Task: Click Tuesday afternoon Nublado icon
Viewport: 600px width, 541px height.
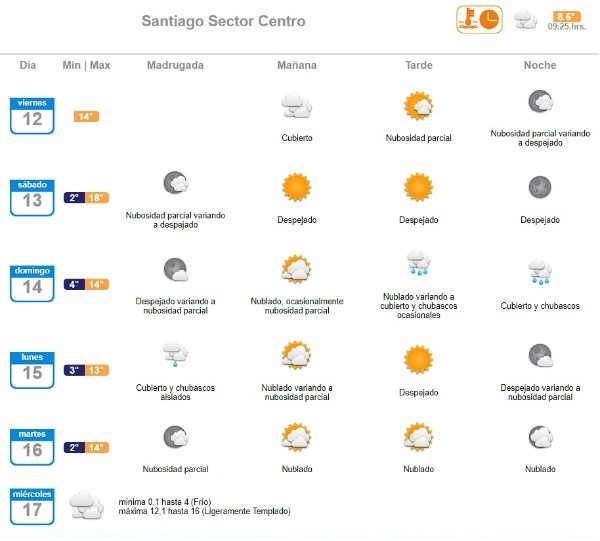Action: tap(418, 437)
